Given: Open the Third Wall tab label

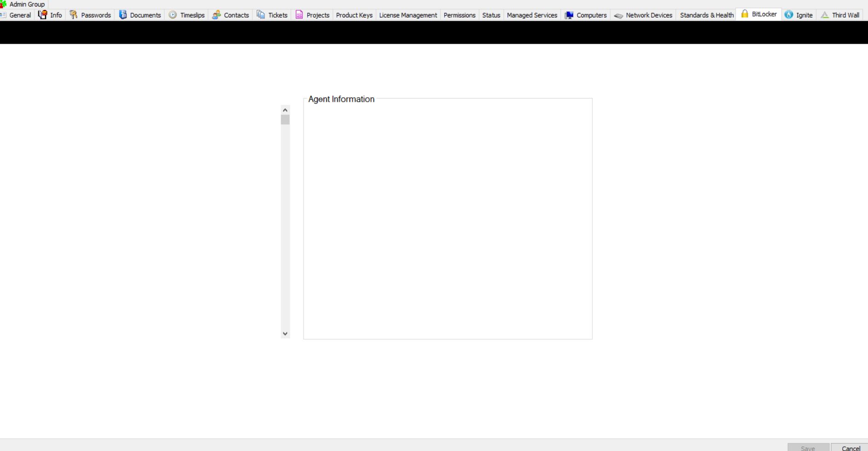Looking at the screenshot, I should [845, 15].
